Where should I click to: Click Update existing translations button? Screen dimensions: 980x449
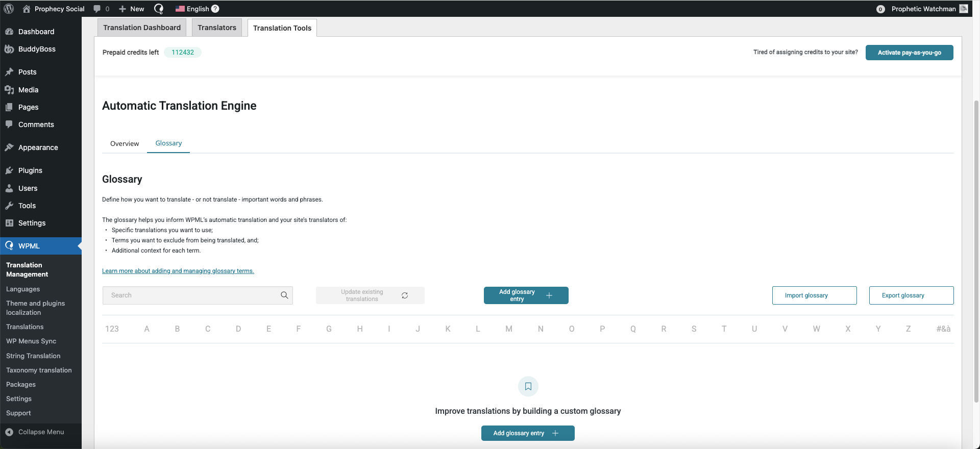click(370, 295)
